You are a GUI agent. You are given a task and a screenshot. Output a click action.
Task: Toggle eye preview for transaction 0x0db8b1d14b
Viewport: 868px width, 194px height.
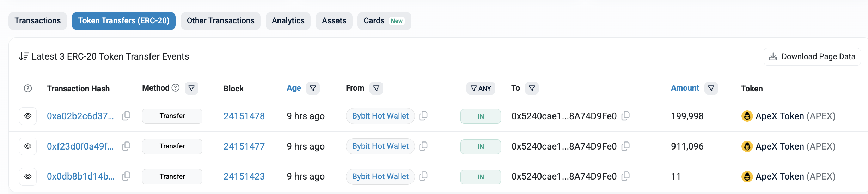(28, 176)
